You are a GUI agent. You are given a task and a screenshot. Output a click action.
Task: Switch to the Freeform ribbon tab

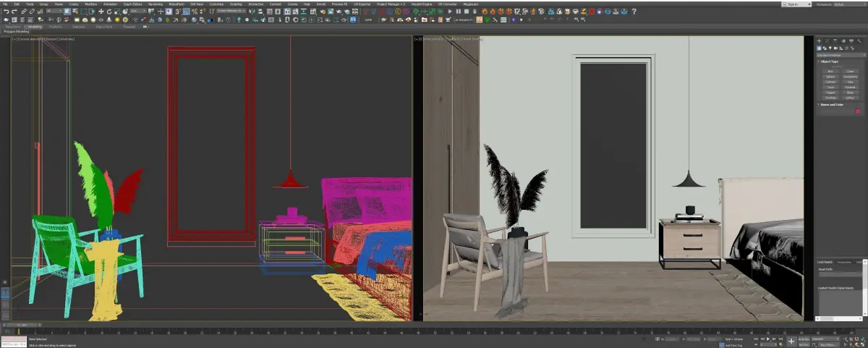click(55, 27)
